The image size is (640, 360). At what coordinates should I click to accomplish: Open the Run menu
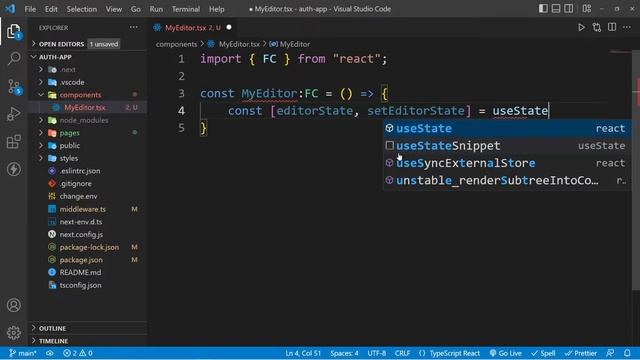click(x=156, y=9)
